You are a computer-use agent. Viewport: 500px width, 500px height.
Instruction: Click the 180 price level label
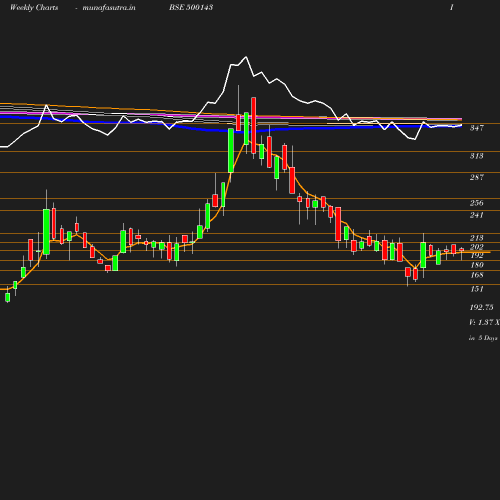477,265
